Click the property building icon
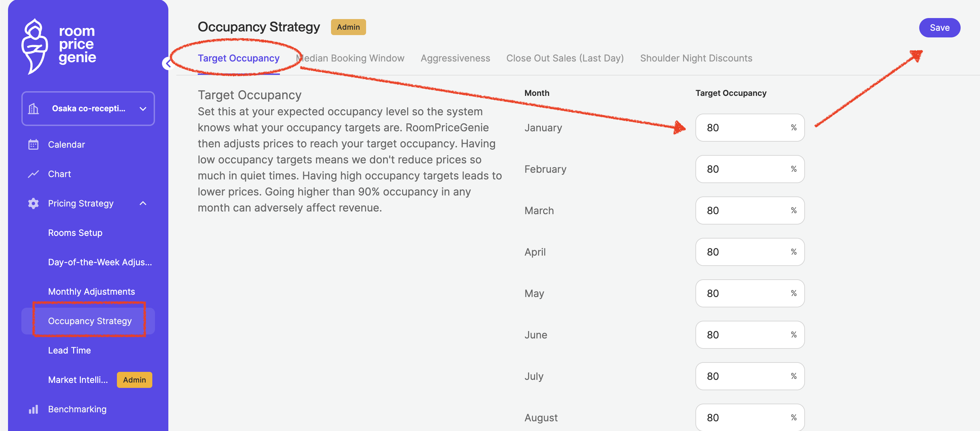Viewport: 980px width, 431px height. point(33,109)
